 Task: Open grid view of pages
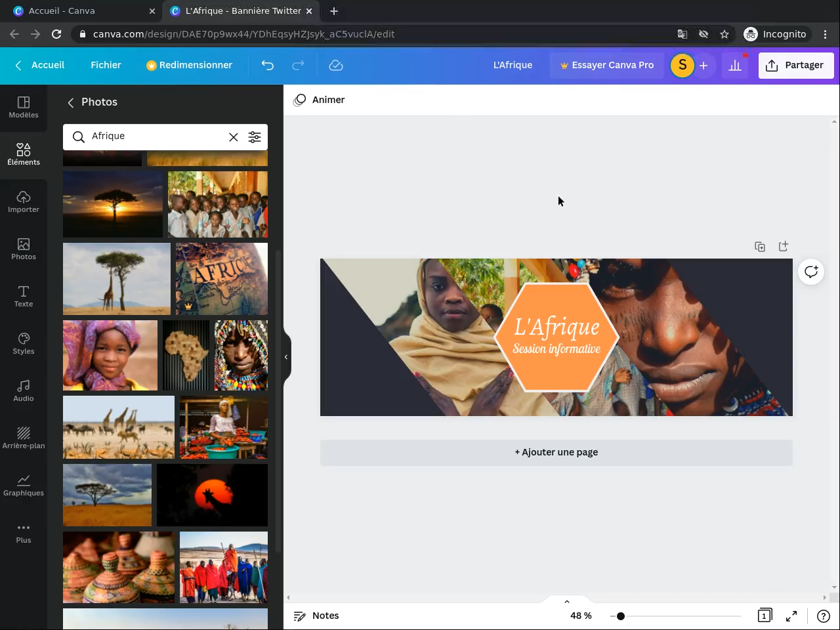(x=765, y=616)
